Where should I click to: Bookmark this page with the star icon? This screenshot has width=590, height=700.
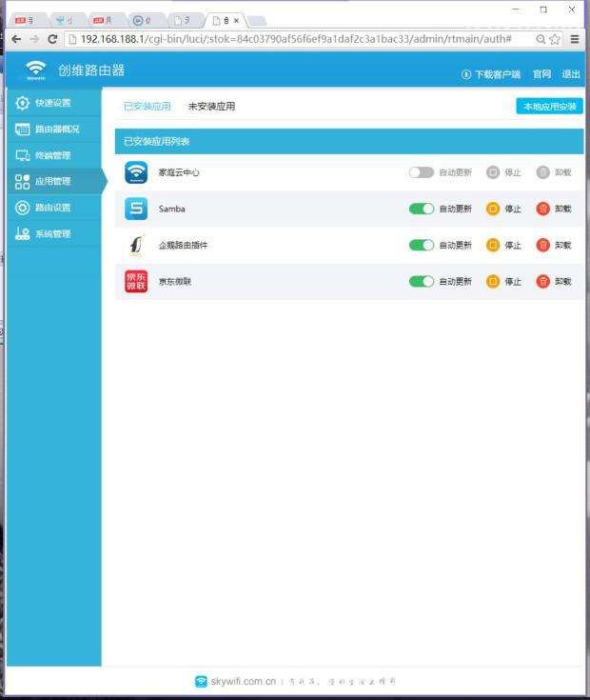point(555,39)
